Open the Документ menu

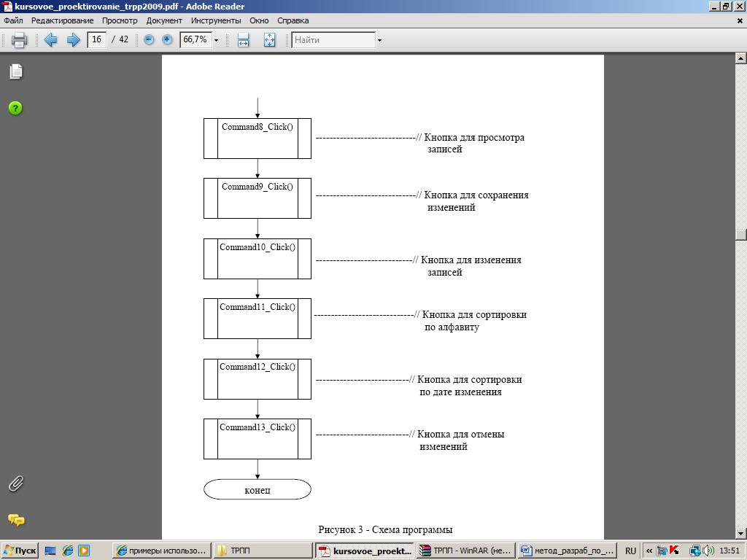164,20
